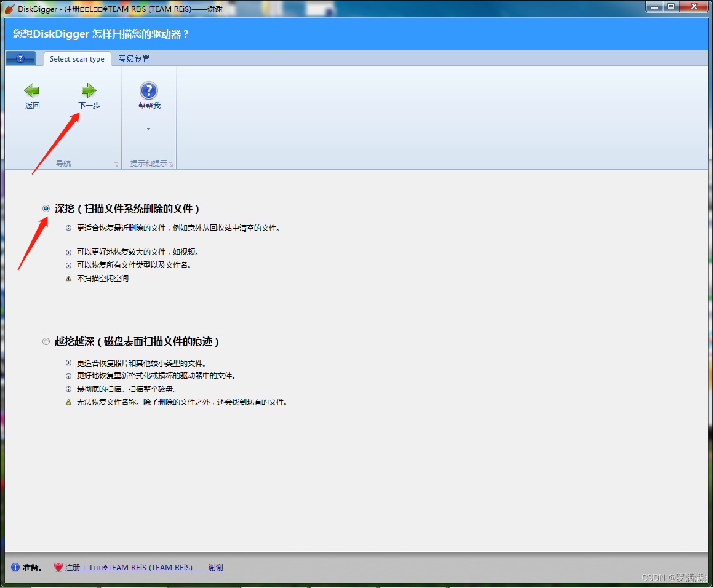Click the header 您想DiskDigger 怎样扫描您的驱动器？
This screenshot has height=588, width=713.
[101, 34]
